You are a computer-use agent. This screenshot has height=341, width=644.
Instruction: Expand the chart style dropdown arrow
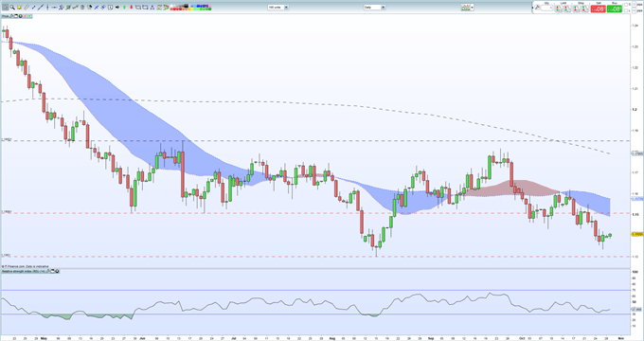click(472, 7)
